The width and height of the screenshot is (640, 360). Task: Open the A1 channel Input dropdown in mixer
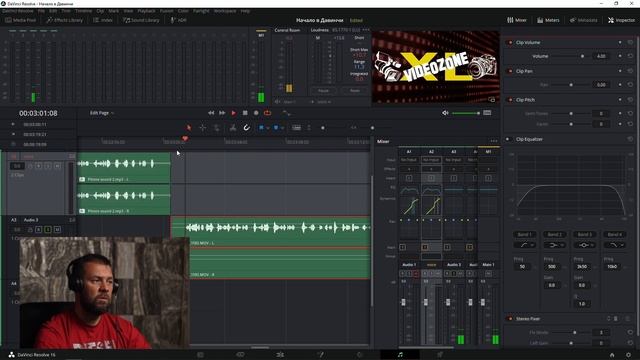[x=409, y=160]
